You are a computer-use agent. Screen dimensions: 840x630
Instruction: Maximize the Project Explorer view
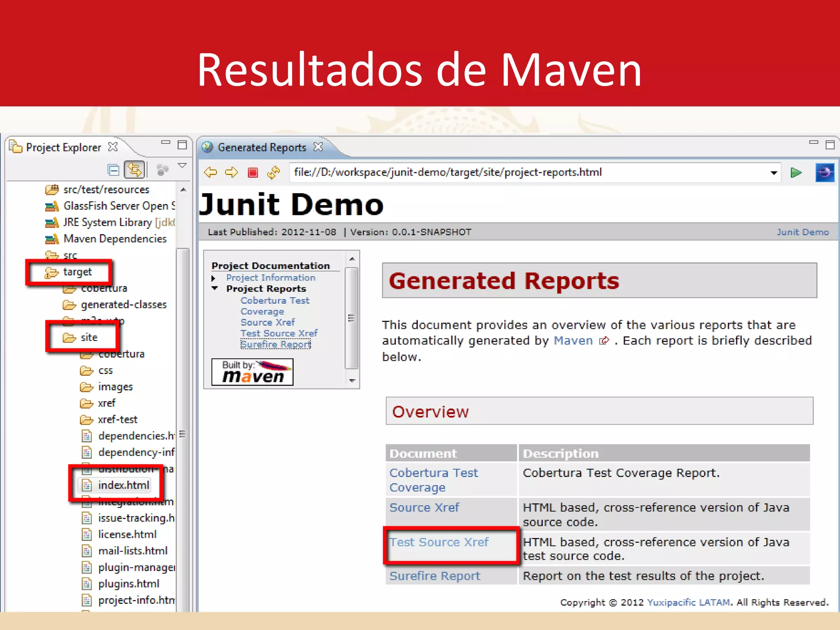(182, 145)
